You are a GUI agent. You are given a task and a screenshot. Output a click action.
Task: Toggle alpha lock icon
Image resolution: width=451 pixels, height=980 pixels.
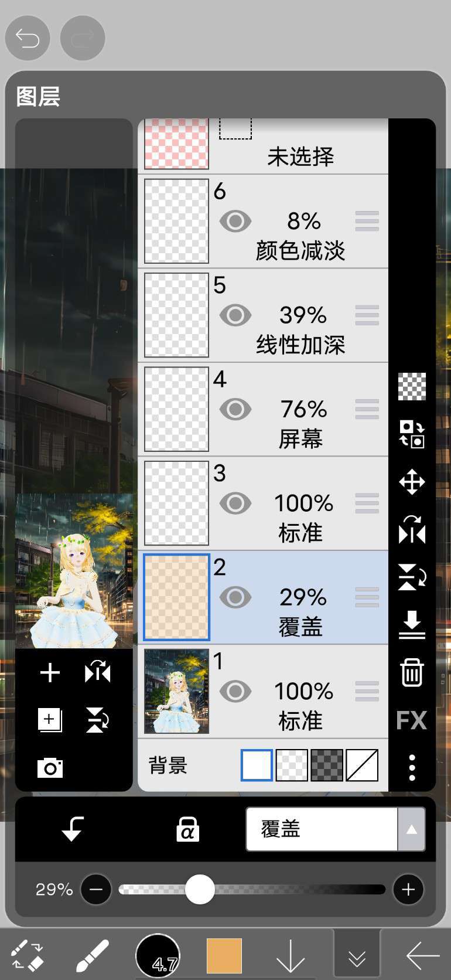pos(187,829)
